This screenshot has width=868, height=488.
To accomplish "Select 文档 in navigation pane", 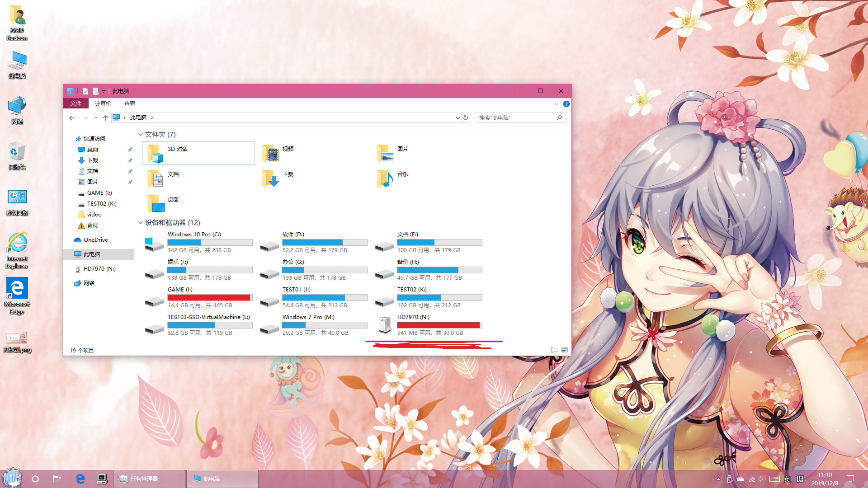I will 93,171.
